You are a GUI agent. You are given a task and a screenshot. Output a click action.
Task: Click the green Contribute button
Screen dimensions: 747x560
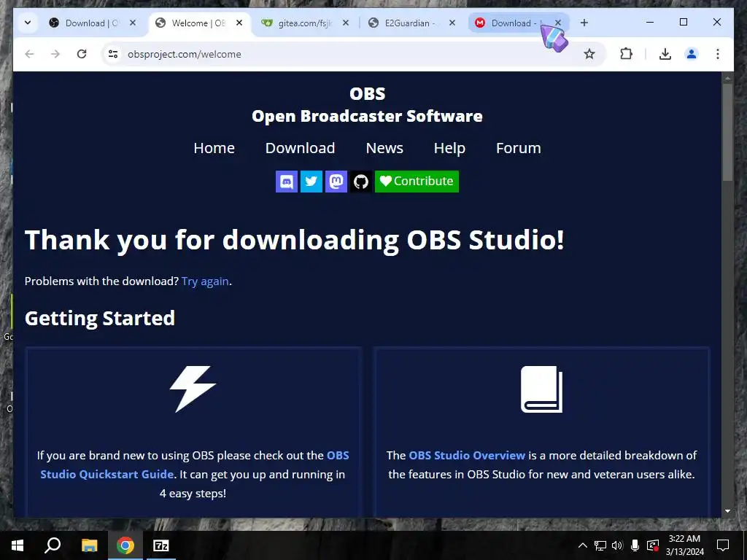click(x=417, y=182)
